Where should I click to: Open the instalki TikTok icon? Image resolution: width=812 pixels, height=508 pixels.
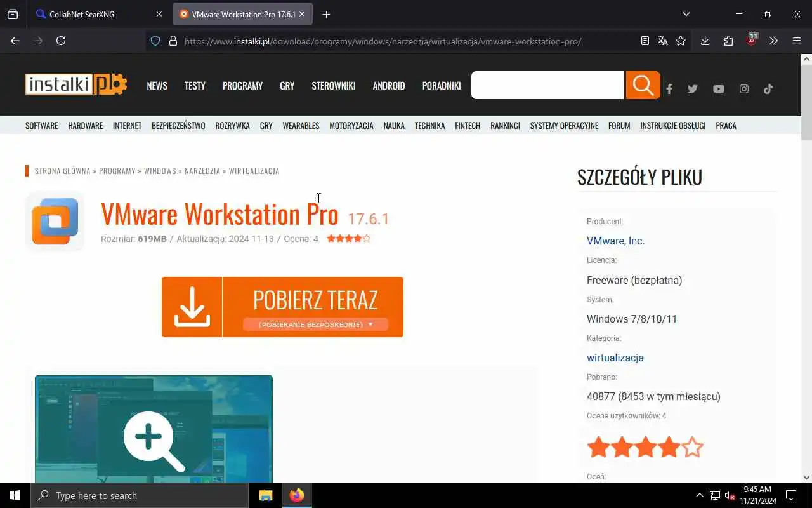pyautogui.click(x=768, y=89)
